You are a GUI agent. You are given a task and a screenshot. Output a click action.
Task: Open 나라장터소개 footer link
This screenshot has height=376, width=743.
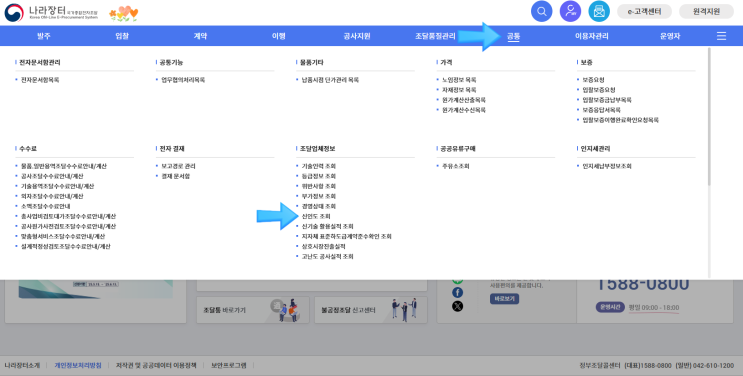tap(22, 366)
